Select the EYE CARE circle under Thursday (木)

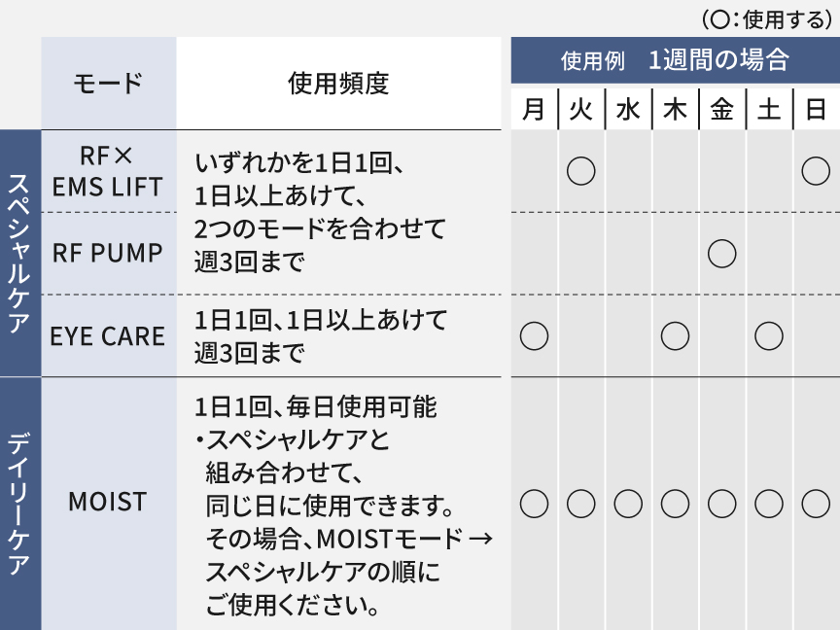point(675,336)
